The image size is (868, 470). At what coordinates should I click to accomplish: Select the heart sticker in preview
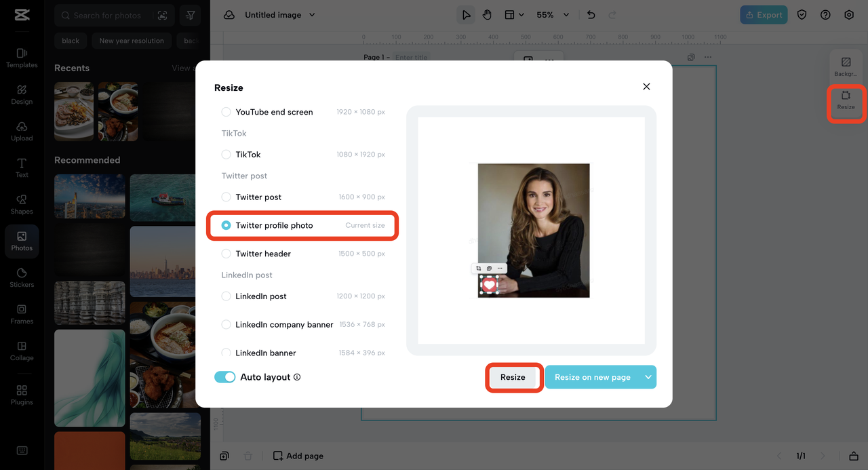coord(489,285)
